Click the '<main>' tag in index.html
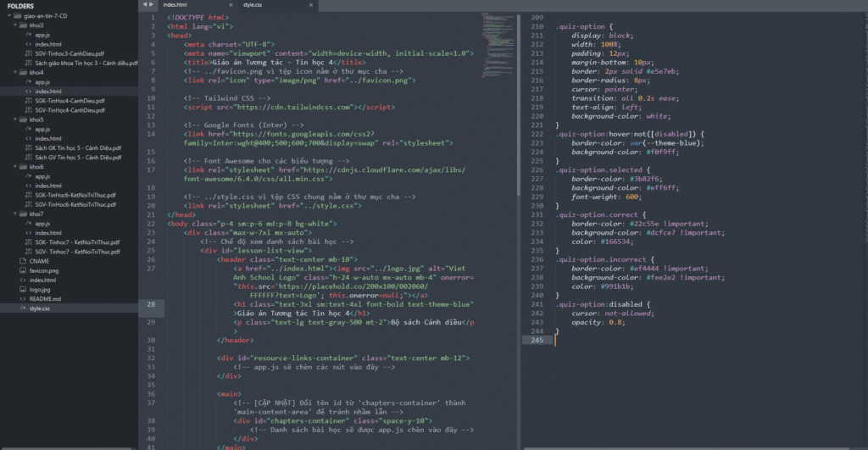The width and height of the screenshot is (868, 450). click(x=229, y=394)
